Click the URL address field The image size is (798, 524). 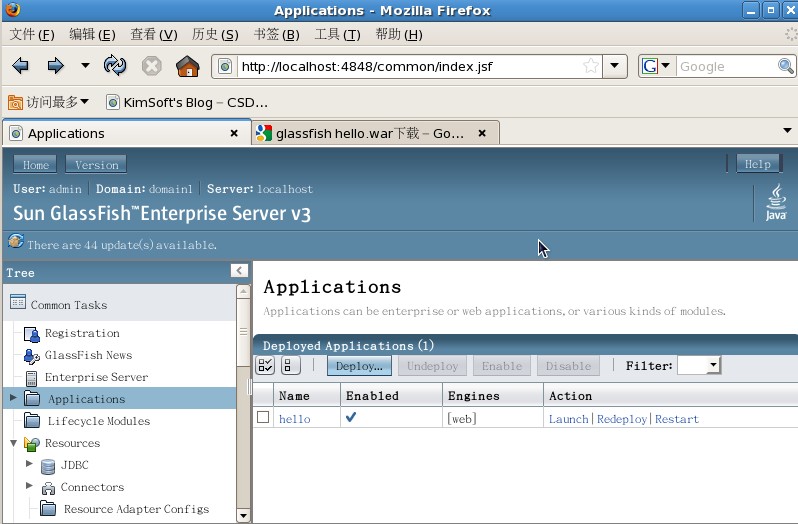coord(410,67)
